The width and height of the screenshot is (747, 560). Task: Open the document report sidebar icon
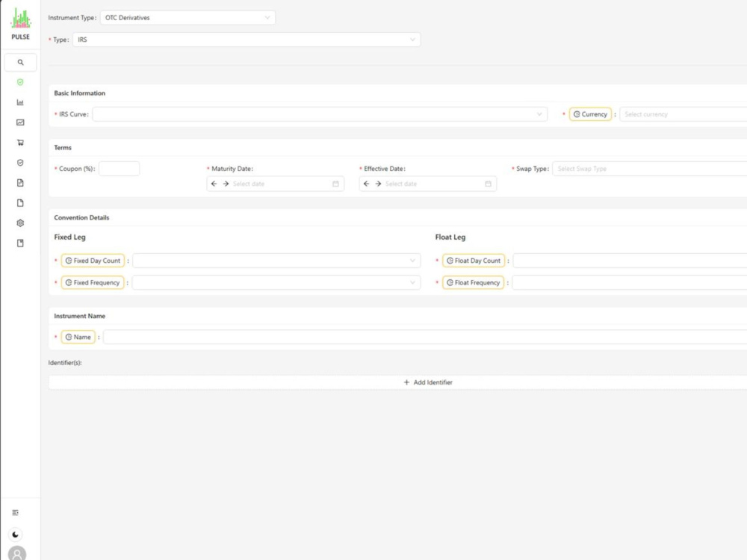[x=20, y=183]
